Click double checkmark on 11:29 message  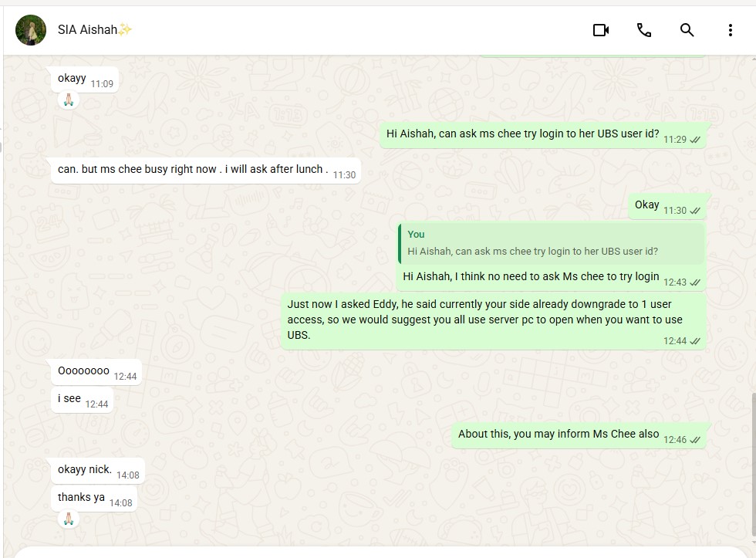(x=695, y=140)
